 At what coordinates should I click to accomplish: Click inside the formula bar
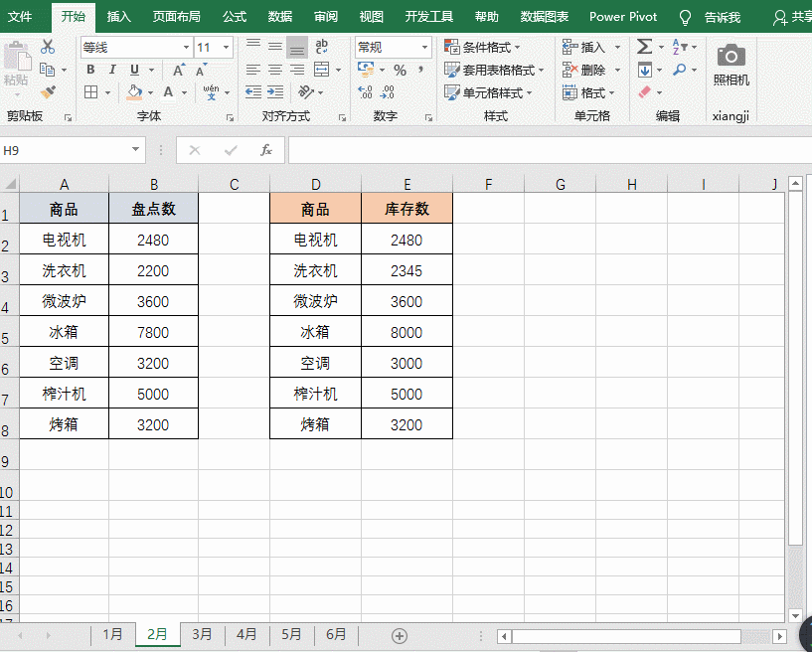click(x=549, y=150)
